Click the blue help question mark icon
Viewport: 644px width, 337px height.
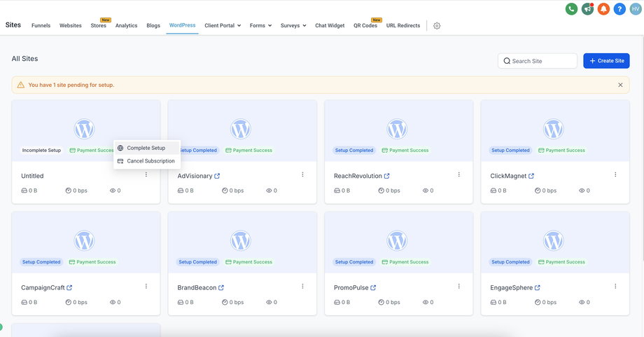[619, 9]
